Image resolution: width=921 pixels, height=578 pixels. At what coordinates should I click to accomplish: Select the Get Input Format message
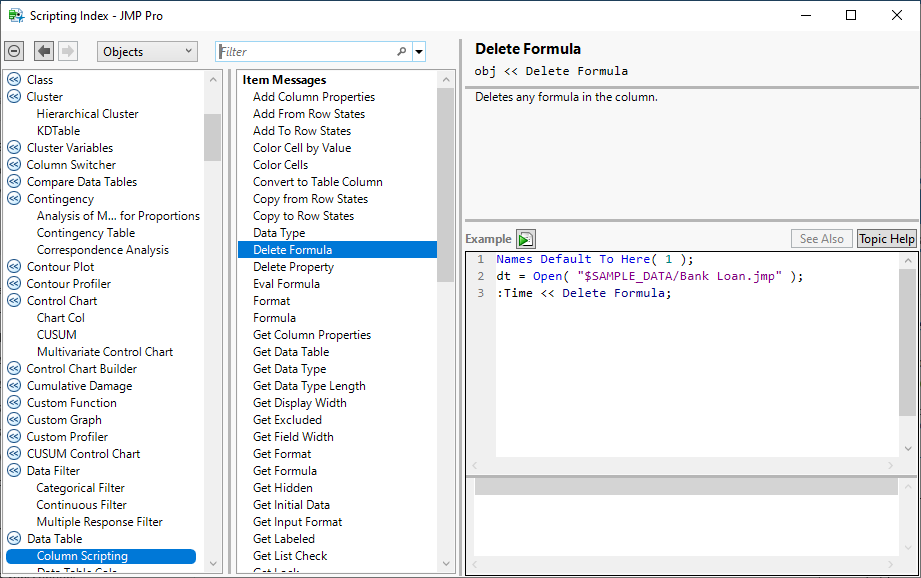[x=297, y=522]
